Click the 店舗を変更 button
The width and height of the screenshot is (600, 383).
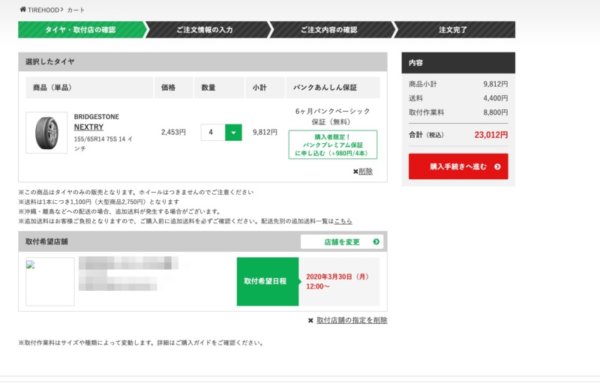(342, 242)
